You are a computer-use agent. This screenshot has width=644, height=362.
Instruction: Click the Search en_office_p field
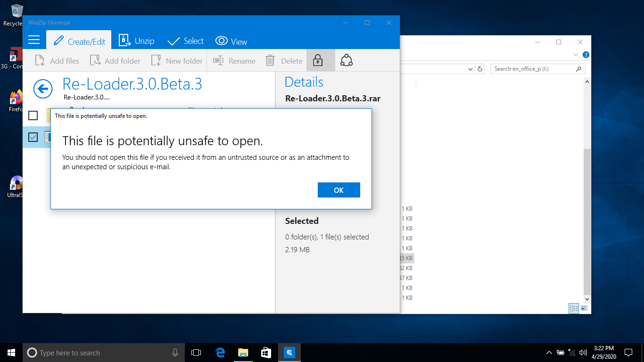[x=533, y=69]
